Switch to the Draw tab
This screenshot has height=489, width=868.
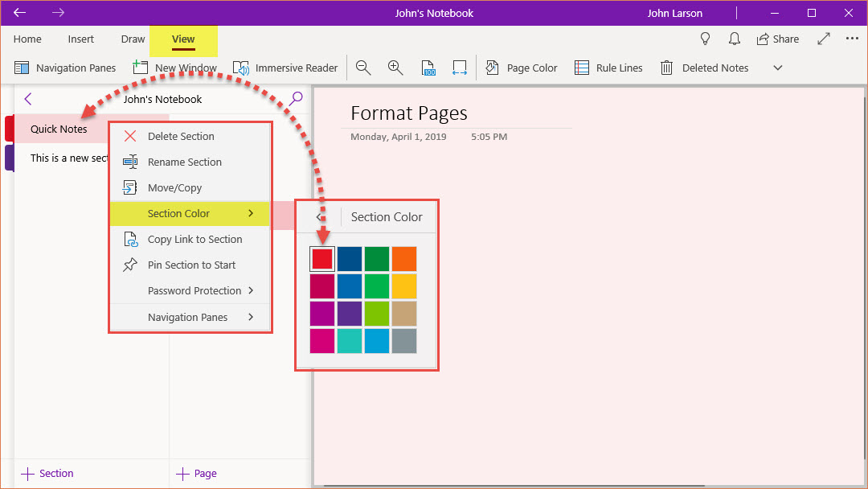(133, 39)
